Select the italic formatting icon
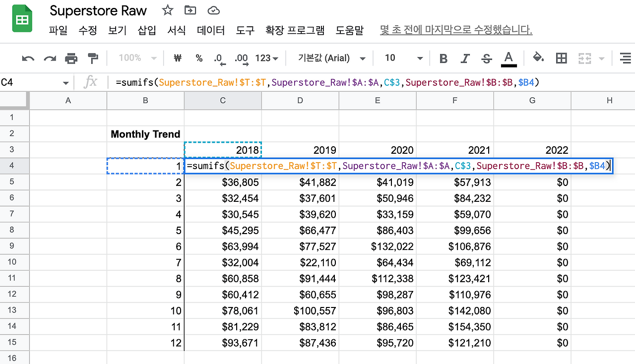Screen dimensions: 635x364 (465, 58)
